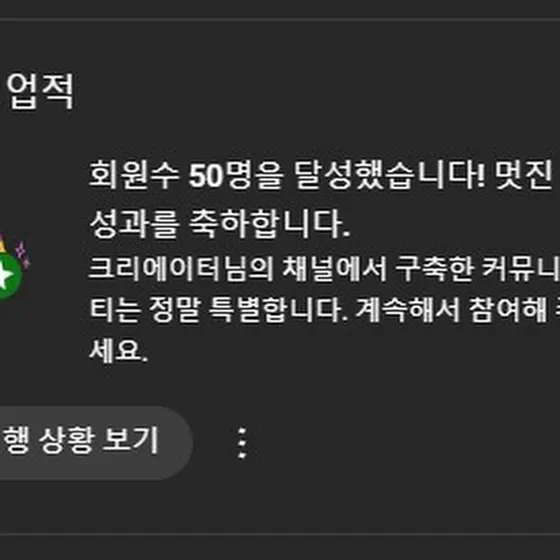This screenshot has width=560, height=560.
Task: Click empty card area right of three-dot menu
Action: click(404, 443)
